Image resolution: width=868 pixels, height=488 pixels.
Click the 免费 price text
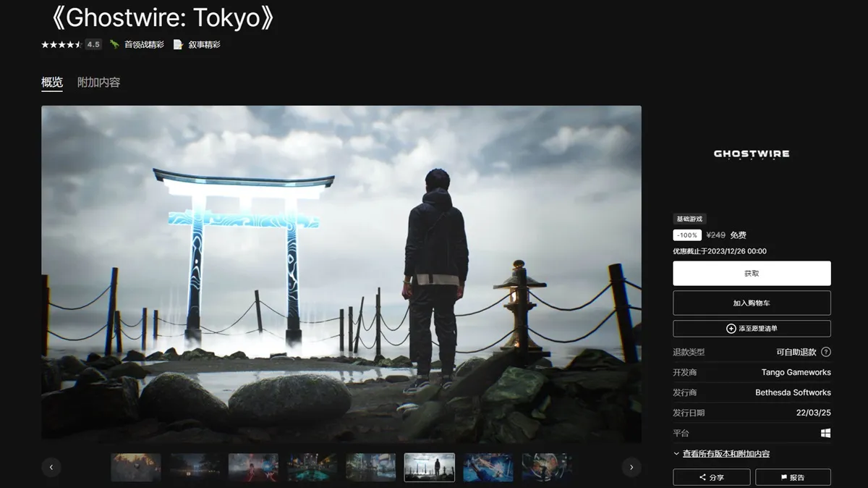[738, 235]
